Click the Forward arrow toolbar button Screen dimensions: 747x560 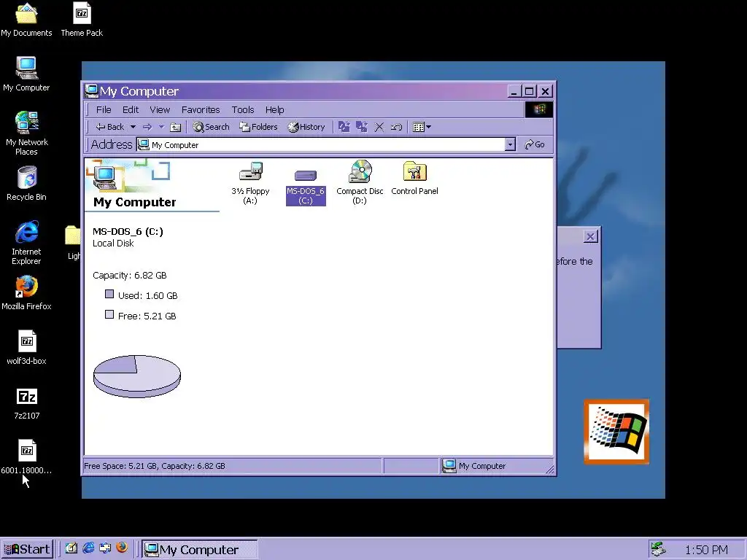tap(147, 127)
